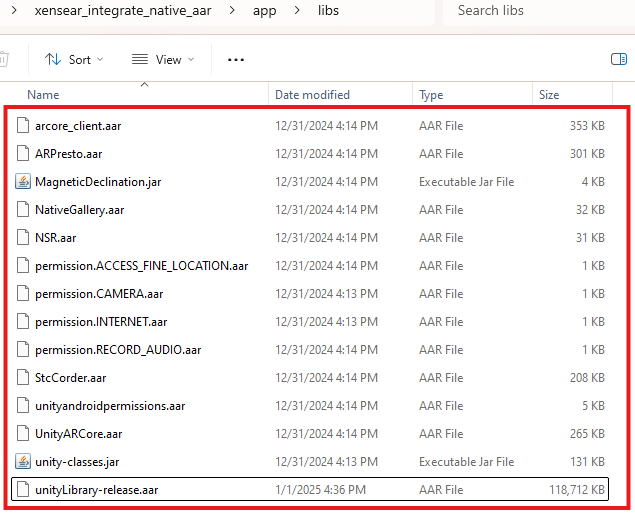Navigate to the app breadcrumb folder
The width and height of the screenshot is (635, 516).
[265, 11]
